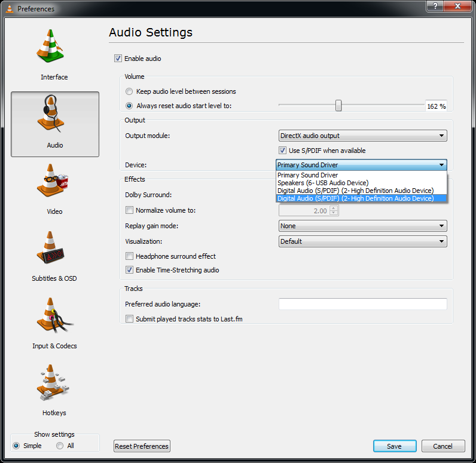Select Speakers (6- USB Audio Device)
This screenshot has height=463, width=476.
tap(361, 183)
